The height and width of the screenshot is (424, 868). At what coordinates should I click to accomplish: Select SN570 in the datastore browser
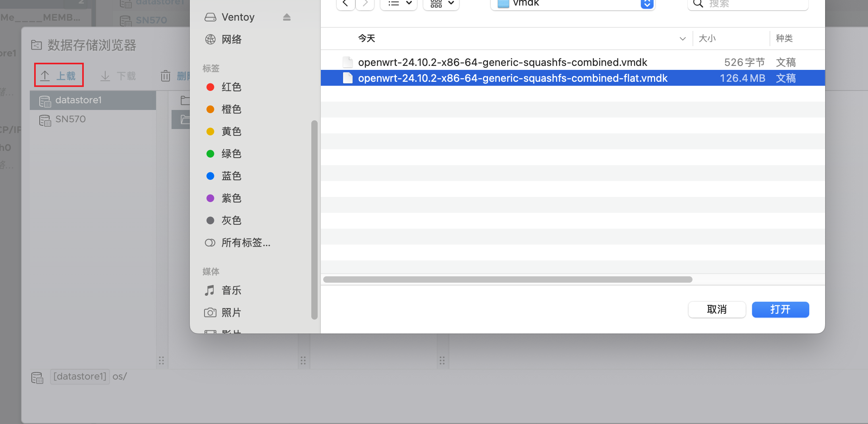[x=93, y=119]
